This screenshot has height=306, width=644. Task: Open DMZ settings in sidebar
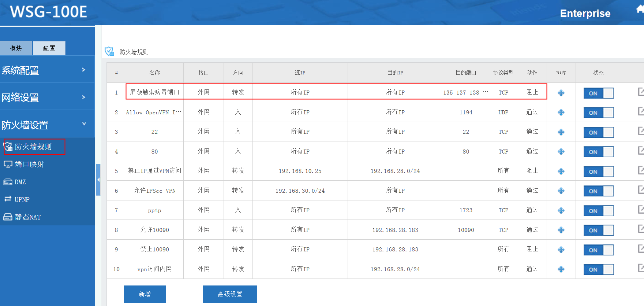tap(20, 182)
